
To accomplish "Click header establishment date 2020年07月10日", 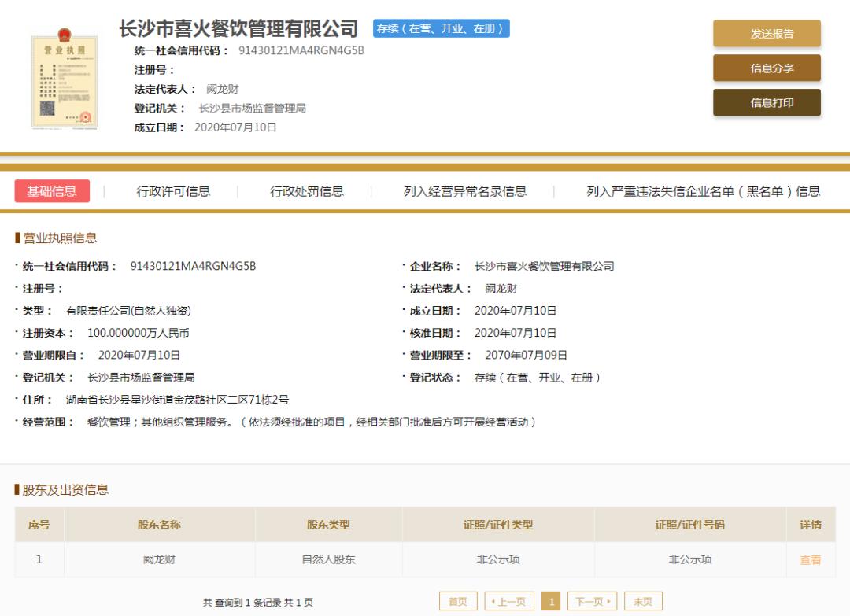I will tap(236, 127).
